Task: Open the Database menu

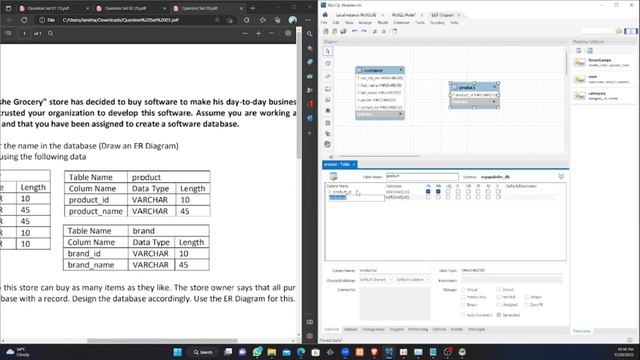Action: [x=401, y=23]
